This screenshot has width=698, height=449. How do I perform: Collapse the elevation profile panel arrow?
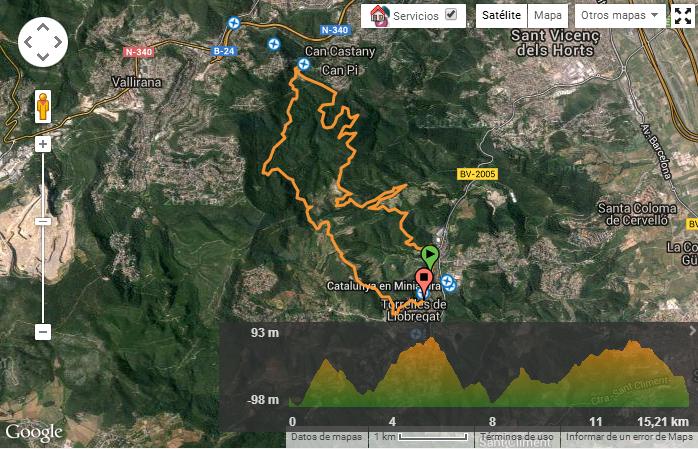(x=692, y=331)
